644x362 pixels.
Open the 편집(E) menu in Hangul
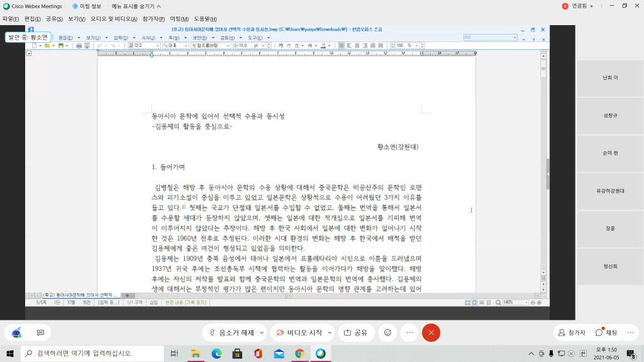65,38
